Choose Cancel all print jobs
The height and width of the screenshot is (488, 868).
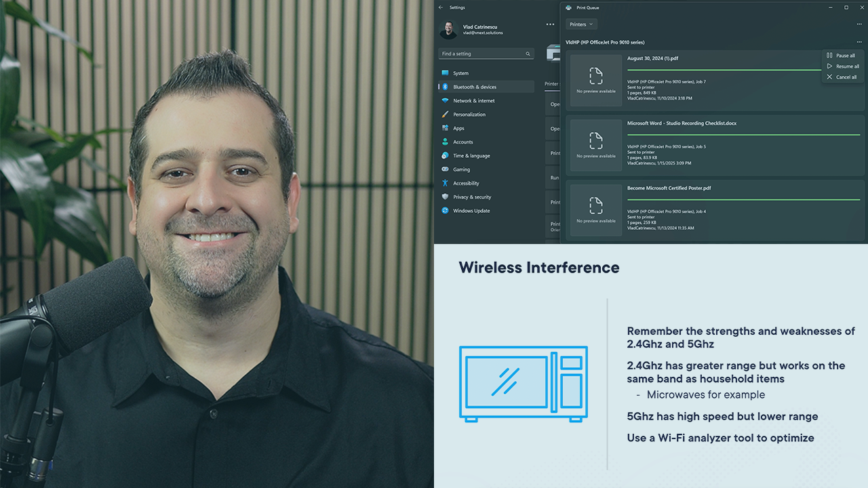click(x=846, y=77)
